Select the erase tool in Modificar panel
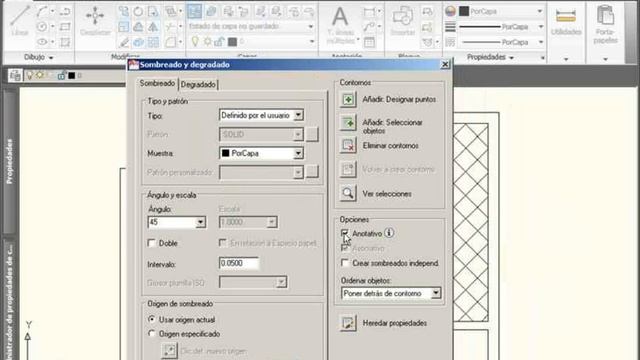Image resolution: width=640 pixels, height=360 pixels. pos(124,42)
